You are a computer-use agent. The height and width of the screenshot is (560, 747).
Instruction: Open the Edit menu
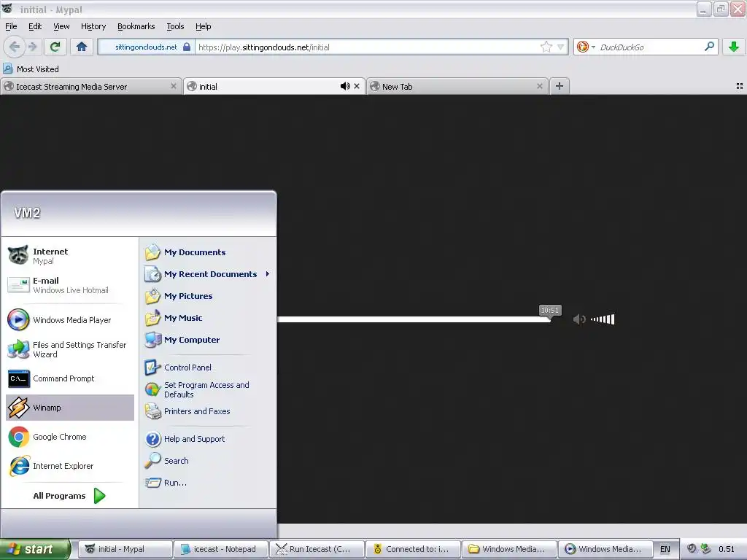35,26
